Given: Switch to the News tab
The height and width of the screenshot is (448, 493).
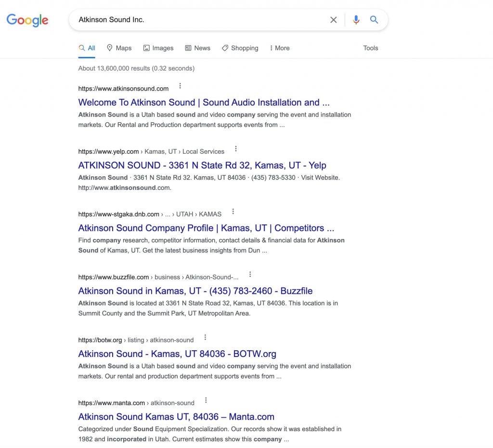Looking at the screenshot, I should [198, 48].
